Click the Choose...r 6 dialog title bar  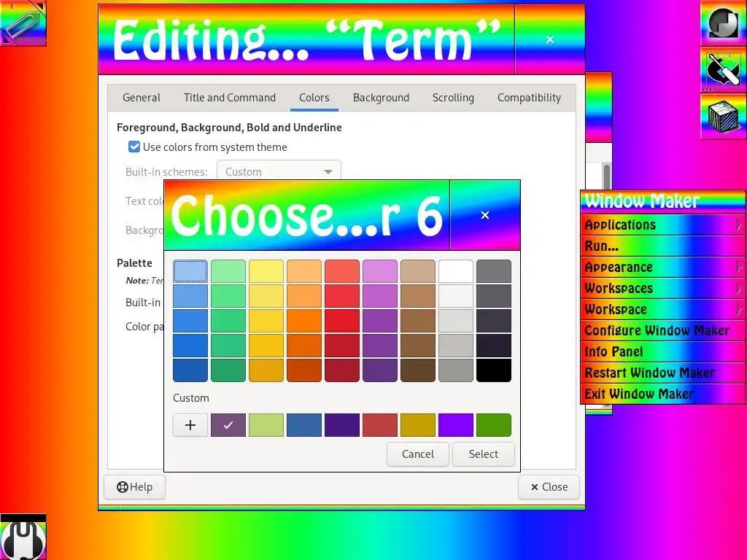(x=307, y=215)
